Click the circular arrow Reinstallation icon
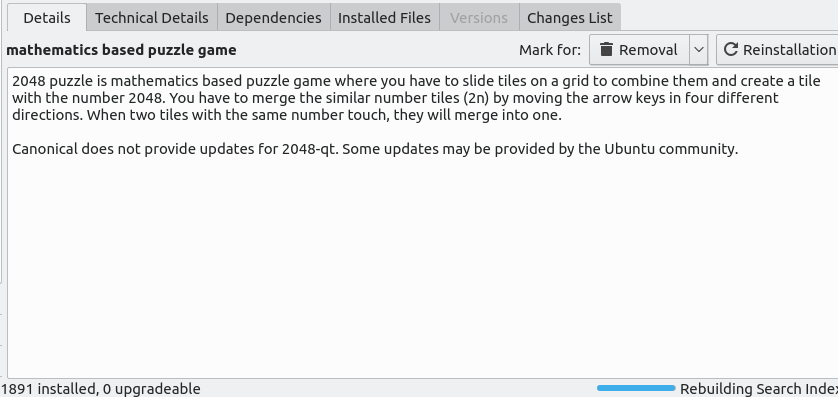 pyautogui.click(x=731, y=50)
